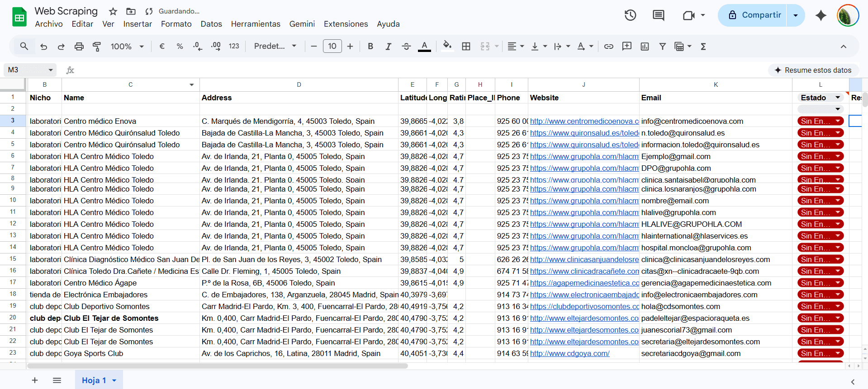Expand the Estado dropdown in row 3
This screenshot has width=868, height=389.
click(x=838, y=121)
